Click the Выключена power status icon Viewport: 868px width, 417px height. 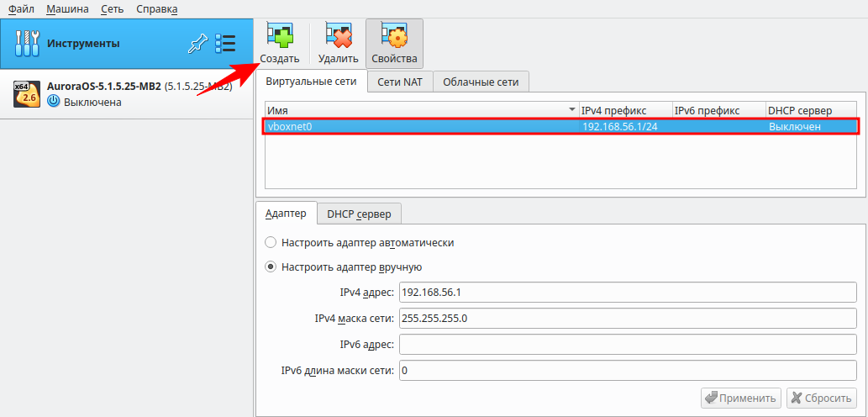(53, 102)
